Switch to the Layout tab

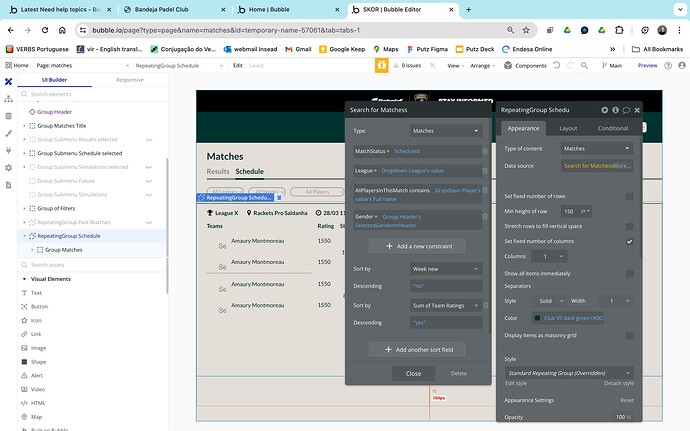coord(568,128)
